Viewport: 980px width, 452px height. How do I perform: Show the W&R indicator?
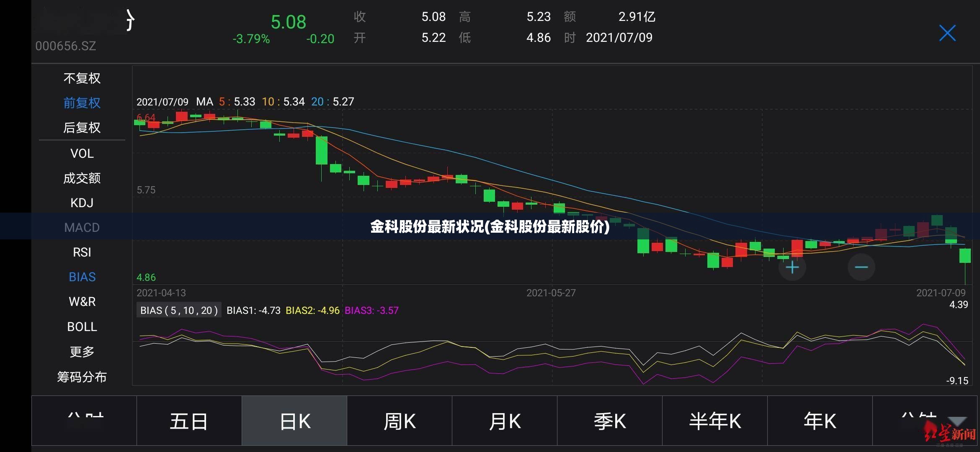(82, 302)
